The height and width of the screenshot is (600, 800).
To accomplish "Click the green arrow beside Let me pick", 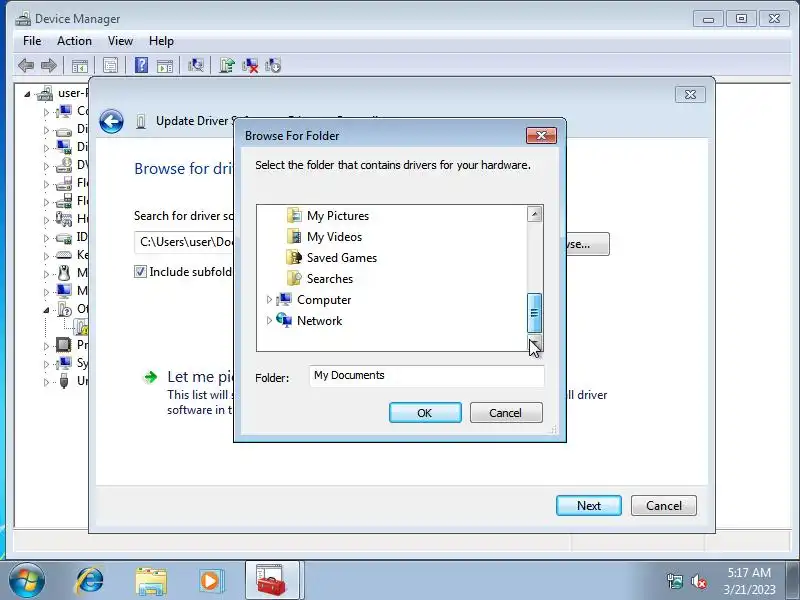I will [151, 378].
